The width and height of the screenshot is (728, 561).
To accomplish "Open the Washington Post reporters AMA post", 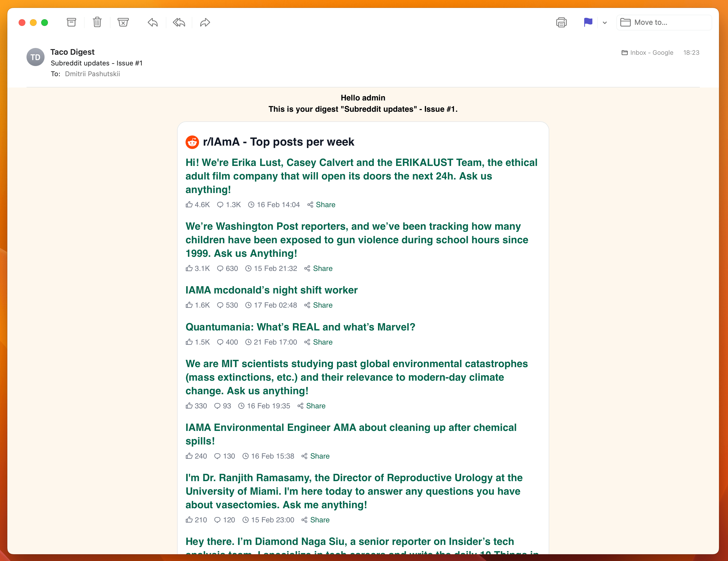I will coord(357,240).
